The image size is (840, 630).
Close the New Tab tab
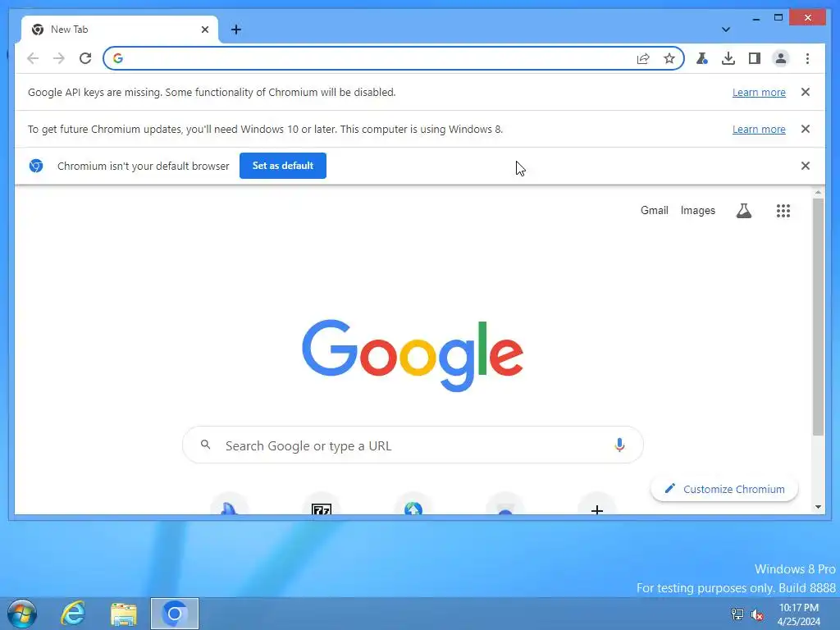tap(204, 30)
